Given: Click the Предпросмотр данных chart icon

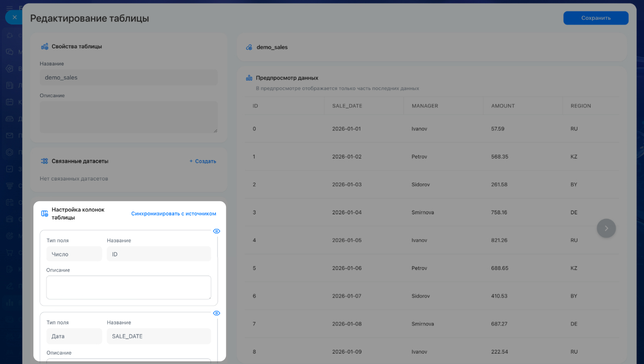Looking at the screenshot, I should (249, 78).
